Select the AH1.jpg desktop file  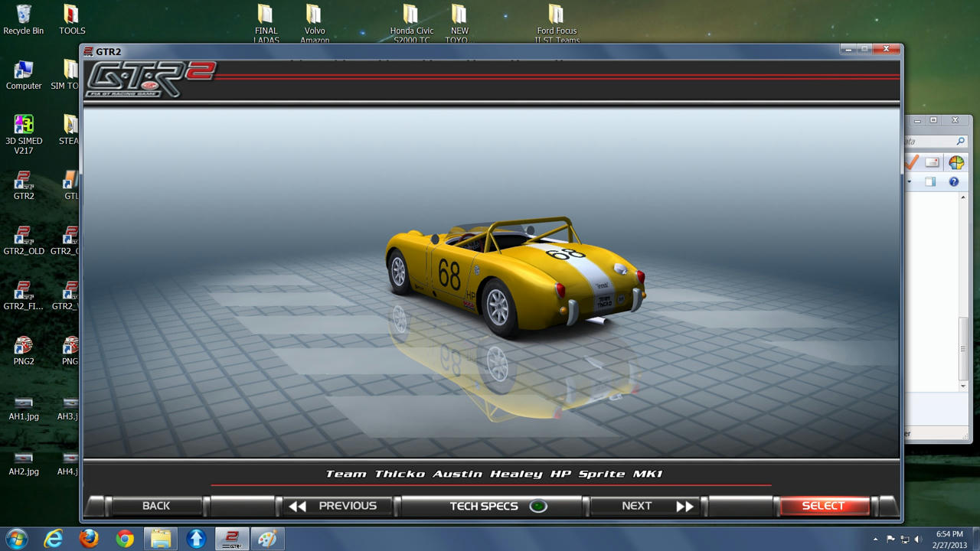pyautogui.click(x=24, y=408)
